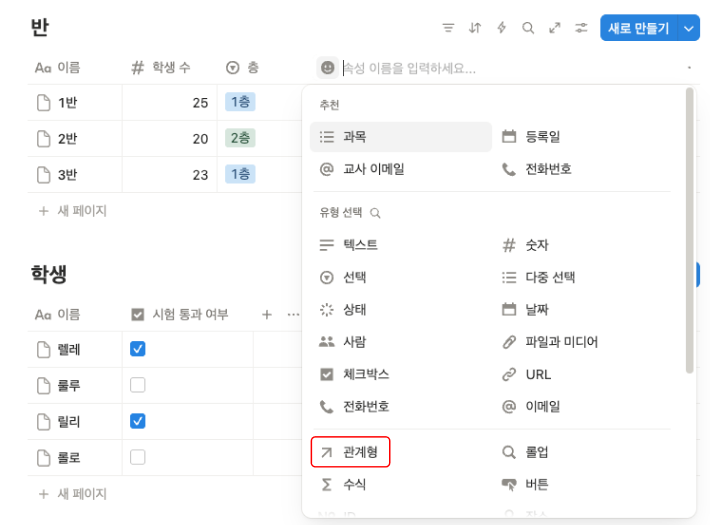Add 새 페이지 to 반 table
This screenshot has height=525, width=710.
[73, 211]
